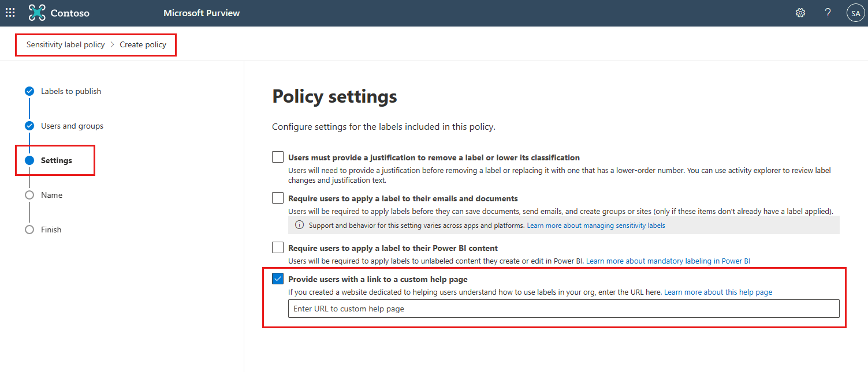Viewport: 868px width, 372px height.
Task: Open Learn more about mandatory labeling in Power BI
Action: [668, 261]
